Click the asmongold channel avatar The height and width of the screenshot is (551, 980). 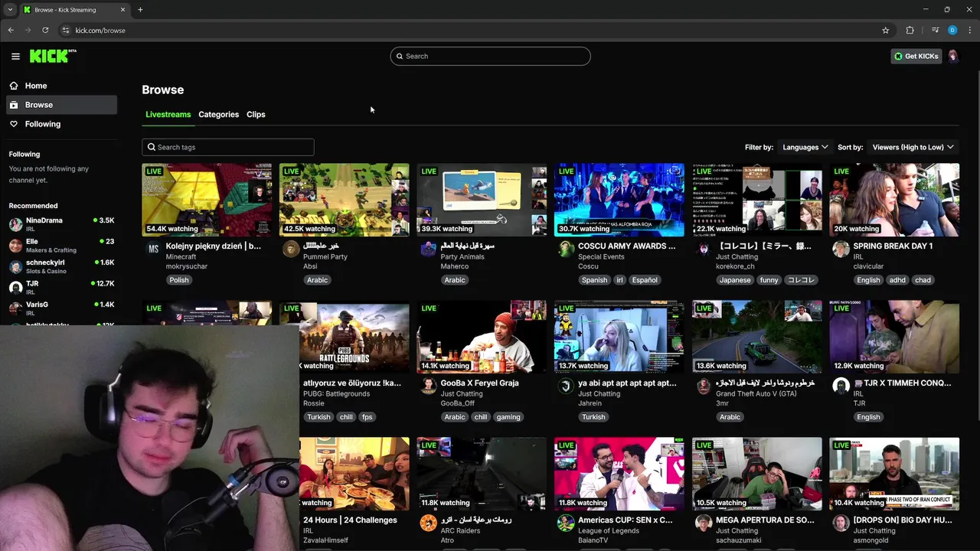(841, 523)
